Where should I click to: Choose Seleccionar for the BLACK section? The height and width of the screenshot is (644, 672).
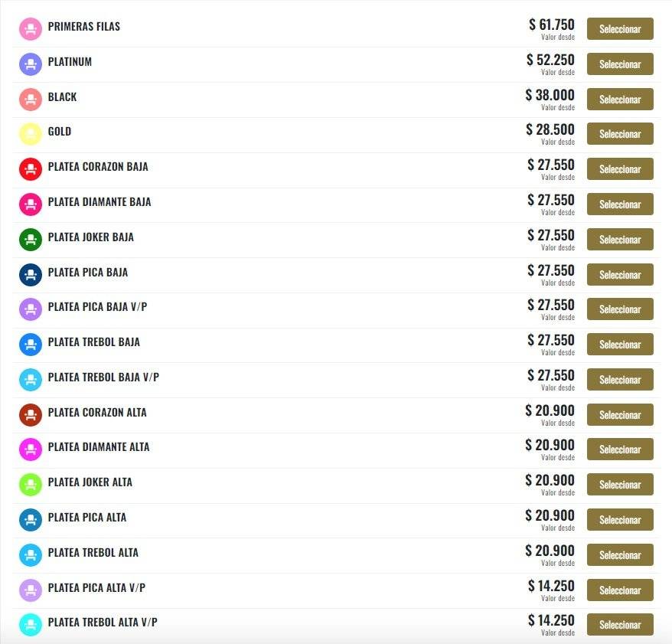620,99
